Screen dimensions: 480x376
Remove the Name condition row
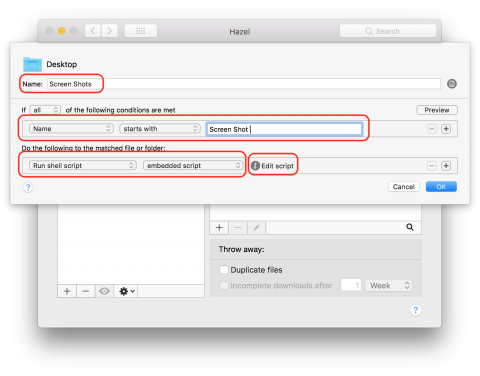coord(432,129)
